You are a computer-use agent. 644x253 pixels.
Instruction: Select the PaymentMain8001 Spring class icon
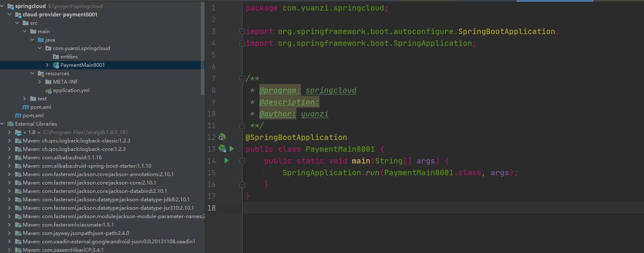pyautogui.click(x=56, y=65)
